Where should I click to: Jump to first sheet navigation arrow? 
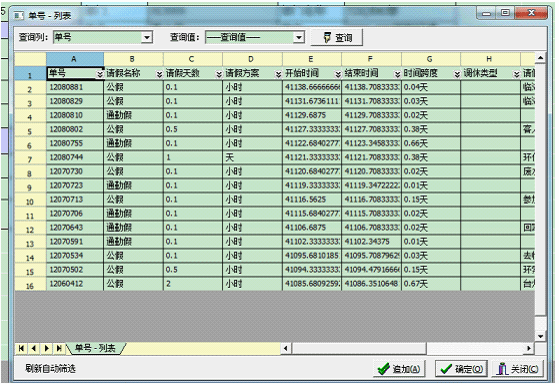21,348
